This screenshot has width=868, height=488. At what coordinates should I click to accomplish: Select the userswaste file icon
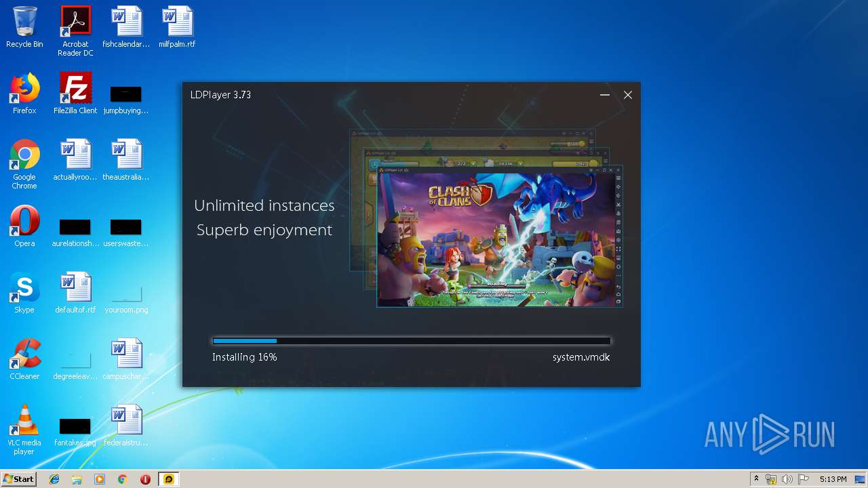pyautogui.click(x=126, y=232)
